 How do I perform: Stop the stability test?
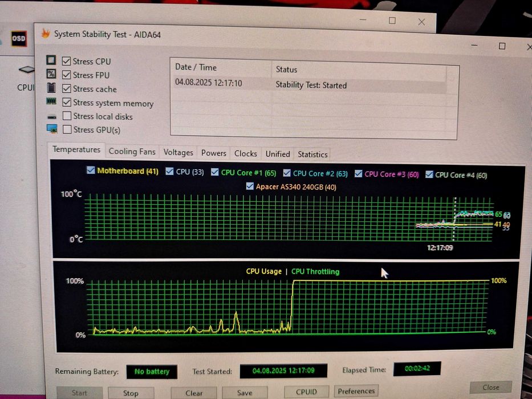(131, 393)
